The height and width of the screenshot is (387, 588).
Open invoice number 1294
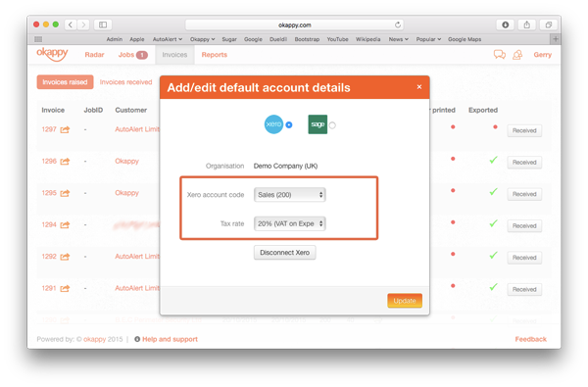[49, 224]
